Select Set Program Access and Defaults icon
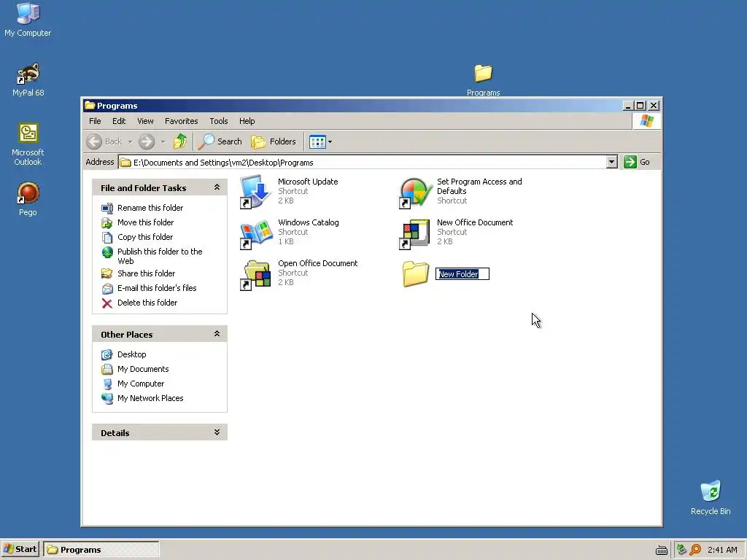Viewport: 747px width, 560px height. pos(415,192)
